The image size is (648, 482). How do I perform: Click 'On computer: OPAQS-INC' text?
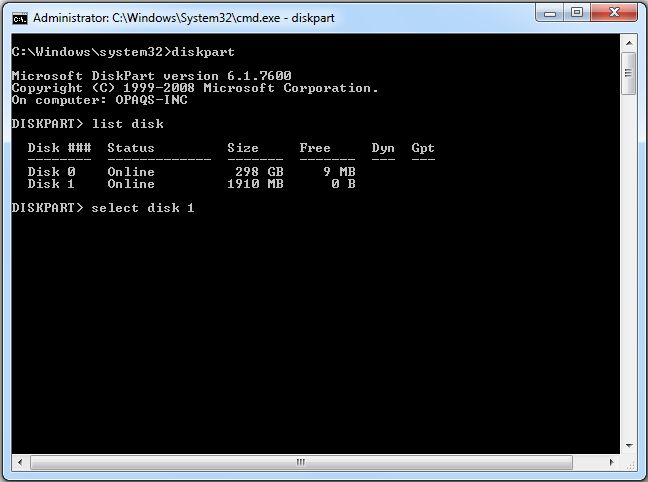point(100,100)
